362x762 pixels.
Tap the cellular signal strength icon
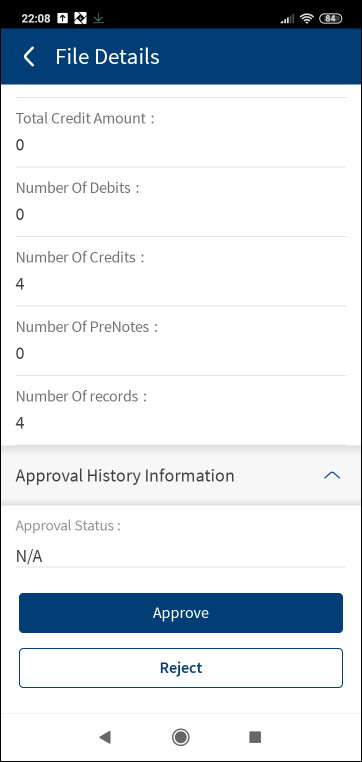click(288, 18)
